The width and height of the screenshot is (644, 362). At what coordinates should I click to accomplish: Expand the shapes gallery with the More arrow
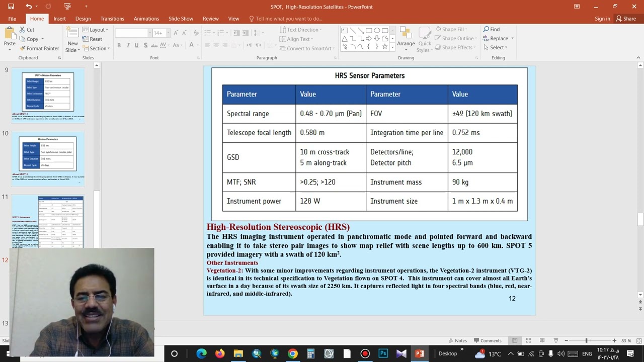click(x=393, y=47)
